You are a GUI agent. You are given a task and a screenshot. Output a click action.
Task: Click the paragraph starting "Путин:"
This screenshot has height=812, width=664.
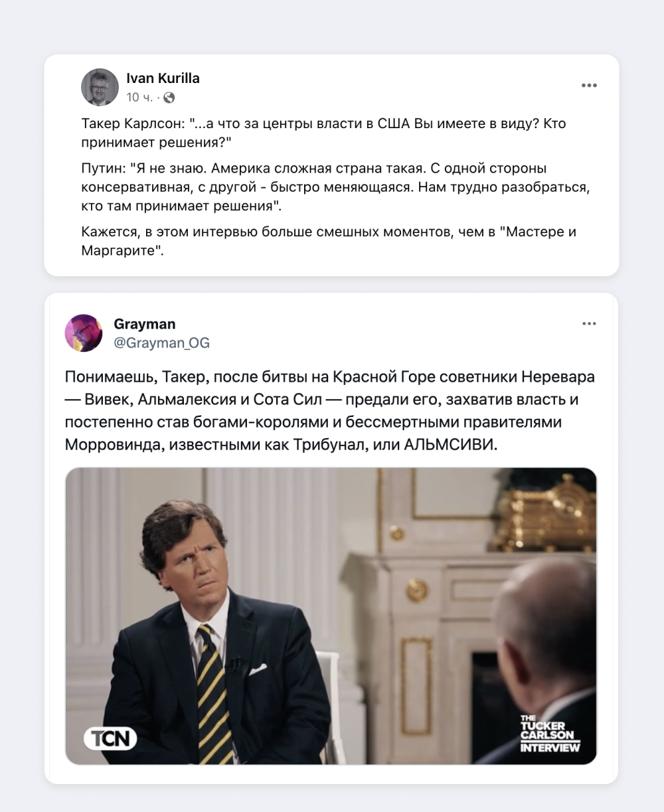click(335, 187)
